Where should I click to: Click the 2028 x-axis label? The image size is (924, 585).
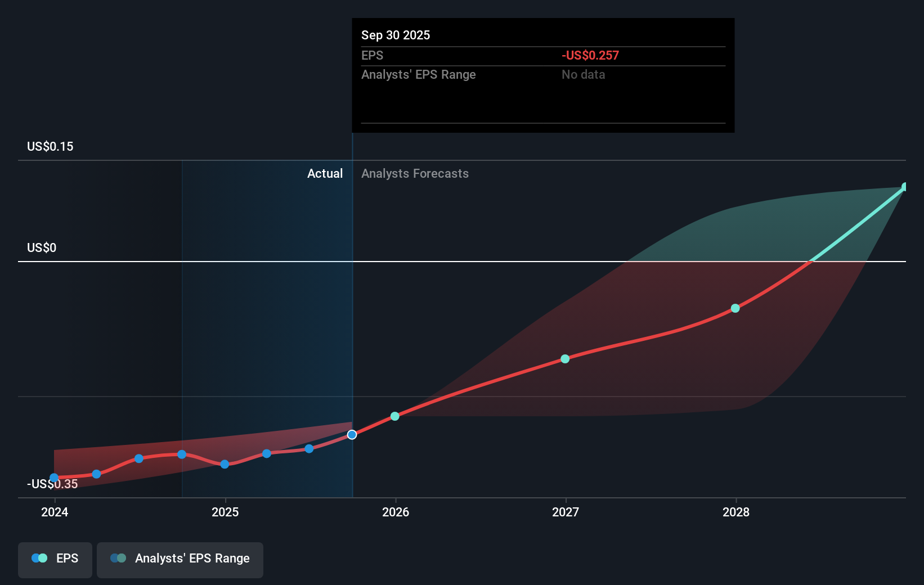[x=736, y=512]
